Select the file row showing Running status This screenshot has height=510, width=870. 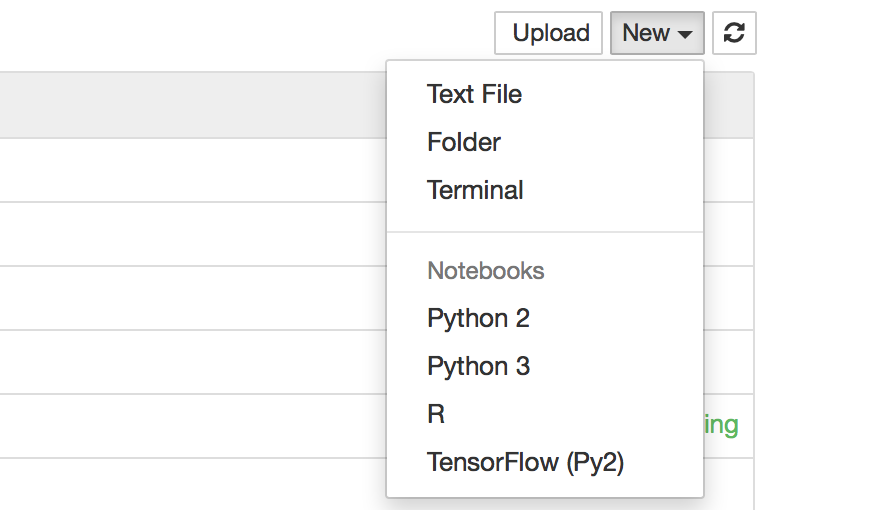point(190,426)
